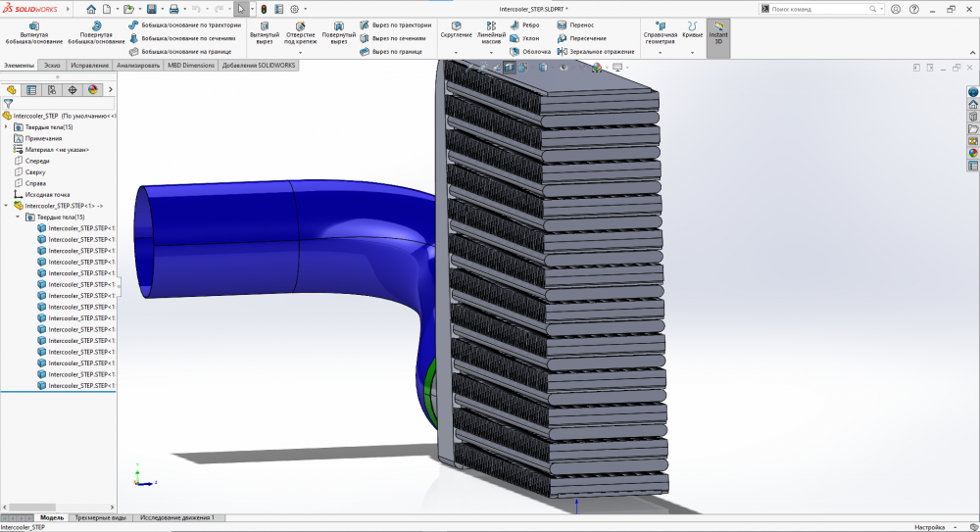The width and height of the screenshot is (980, 532).
Task: Switch to the Эскиз ribbon tab
Action: point(52,66)
